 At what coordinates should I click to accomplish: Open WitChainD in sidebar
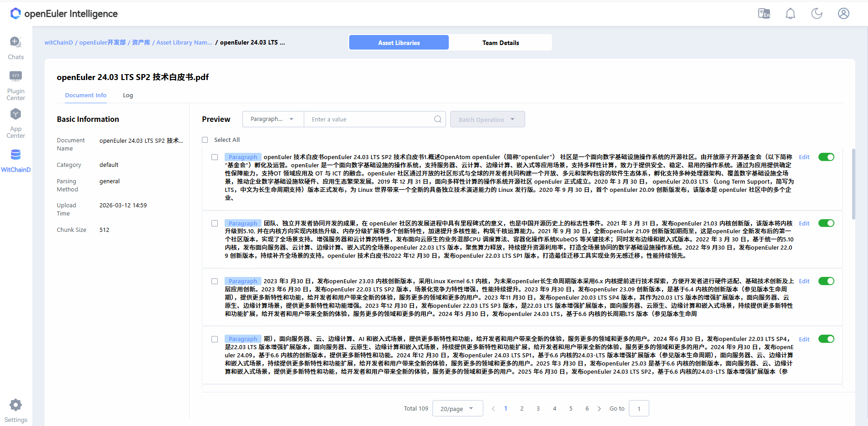[x=15, y=161]
